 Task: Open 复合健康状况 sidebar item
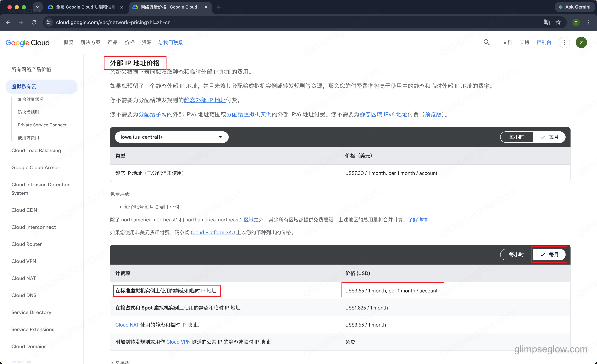click(31, 99)
